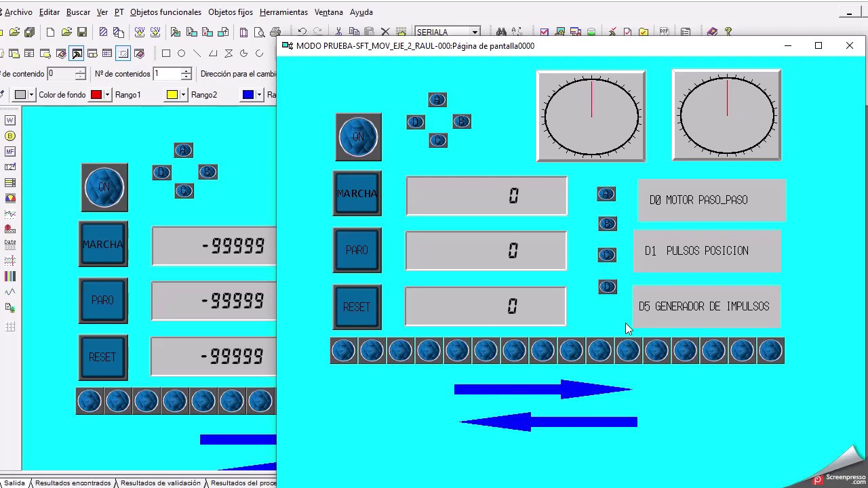Image resolution: width=868 pixels, height=488 pixels.
Task: Open the Objetos funcionales menu
Action: click(165, 12)
